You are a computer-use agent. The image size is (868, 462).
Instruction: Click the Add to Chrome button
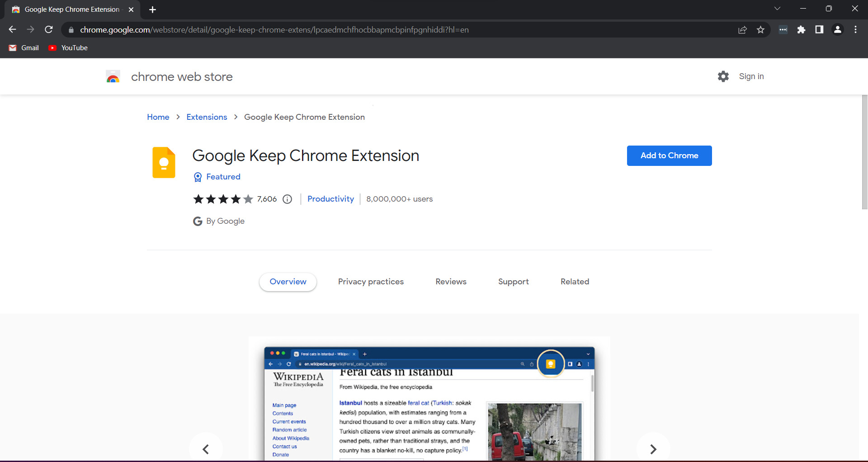pos(669,156)
